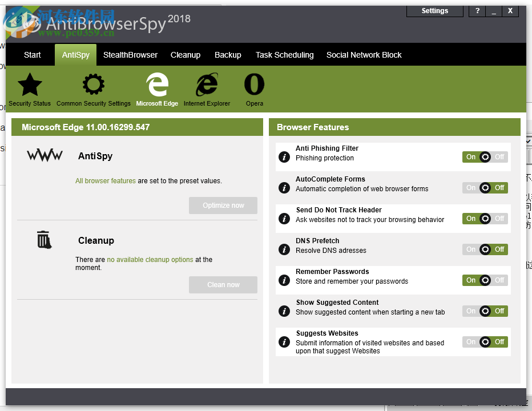Open help with the question mark button
Image resolution: width=532 pixels, height=411 pixels.
pyautogui.click(x=477, y=11)
